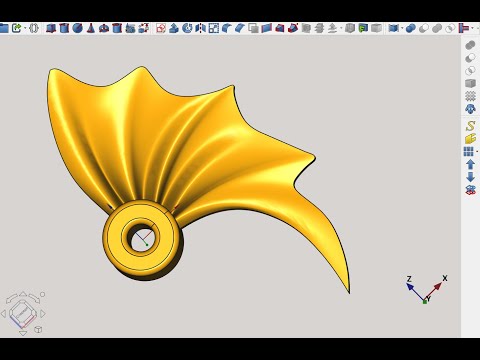Screen dimensions: 480x360
Task: Click small cube icon beside view cube
Action: pos(38,329)
